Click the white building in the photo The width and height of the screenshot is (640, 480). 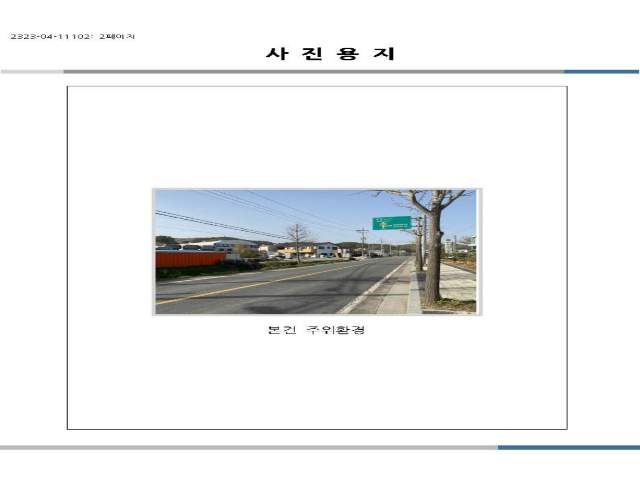[326, 249]
